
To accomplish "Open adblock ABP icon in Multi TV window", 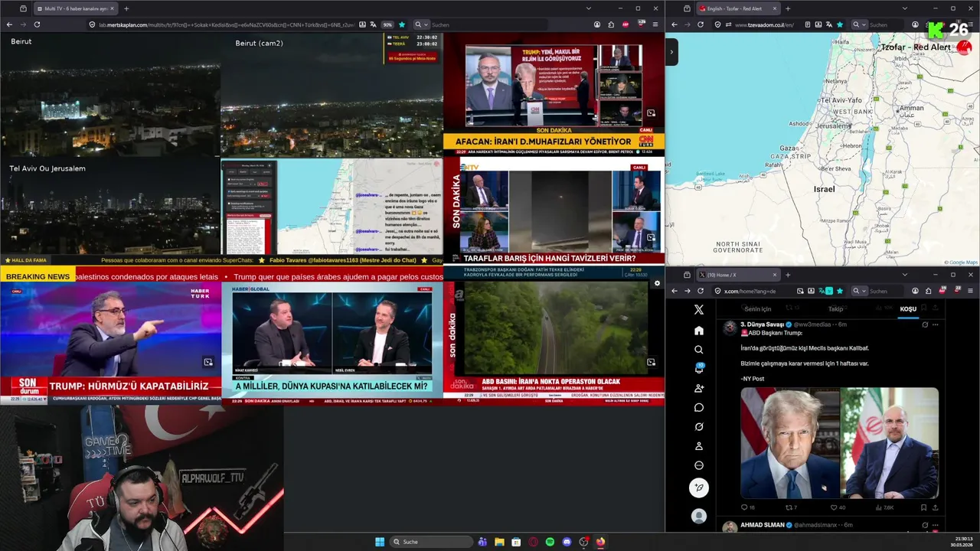I will [x=626, y=24].
